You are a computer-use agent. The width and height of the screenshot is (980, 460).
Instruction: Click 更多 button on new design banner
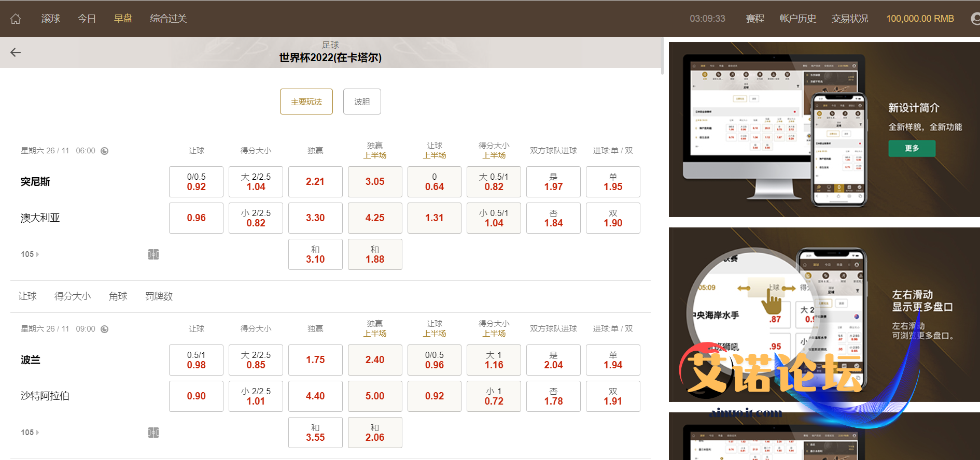point(912,148)
